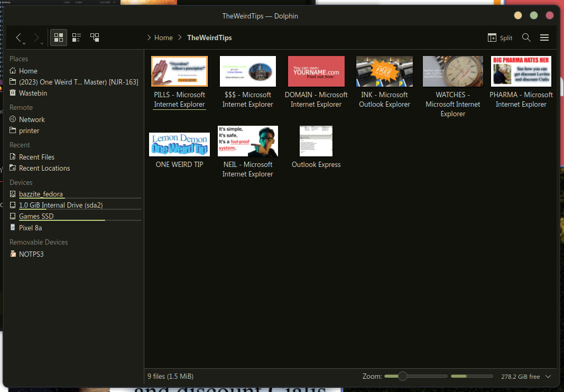
Task: Select Games SSD device
Action: click(75, 217)
